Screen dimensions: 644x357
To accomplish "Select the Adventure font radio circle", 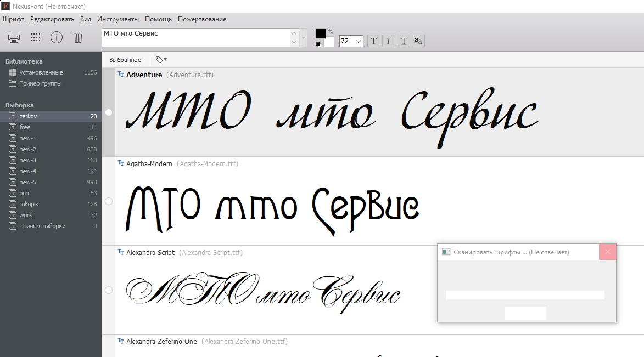I will tap(108, 112).
